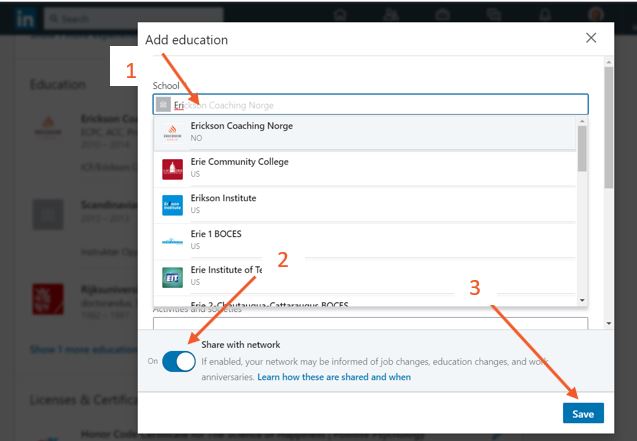Click the EIT green logo
Screen dimensions: 637x441
point(172,277)
